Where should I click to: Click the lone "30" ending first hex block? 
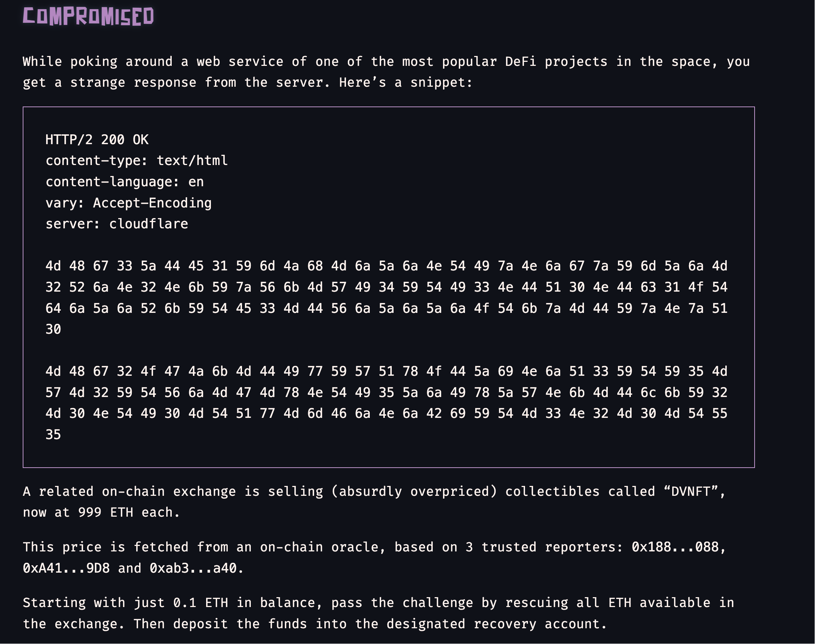click(x=53, y=330)
